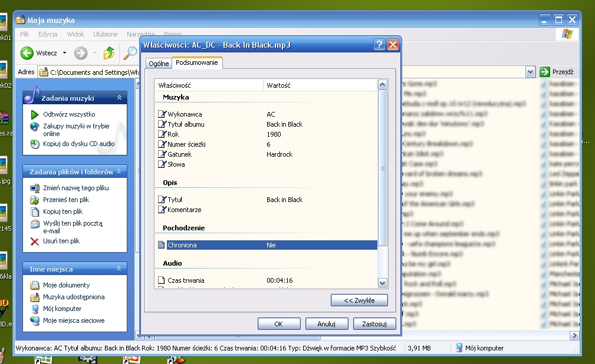Click the Forward navigation arrow icon
Image resolution: width=595 pixels, height=364 pixels.
point(80,53)
